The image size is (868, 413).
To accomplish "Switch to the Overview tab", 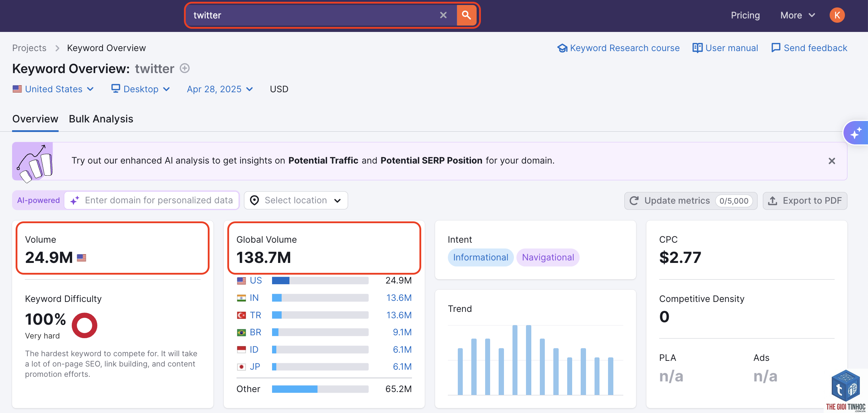I will pos(35,119).
